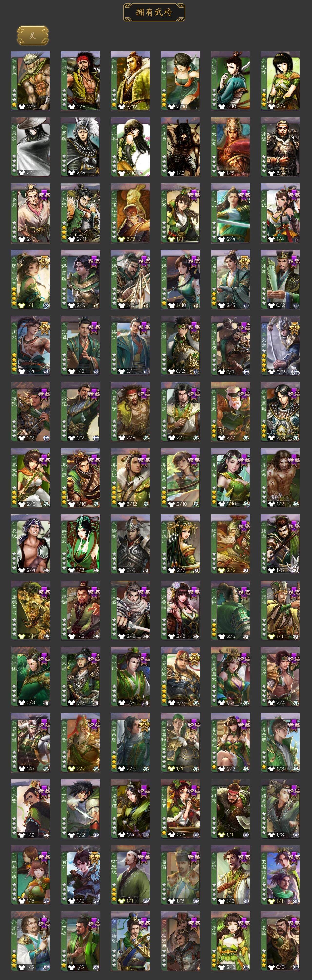Click the 拥有武将 title banner
Screen dimensions: 312x980
tap(154, 12)
